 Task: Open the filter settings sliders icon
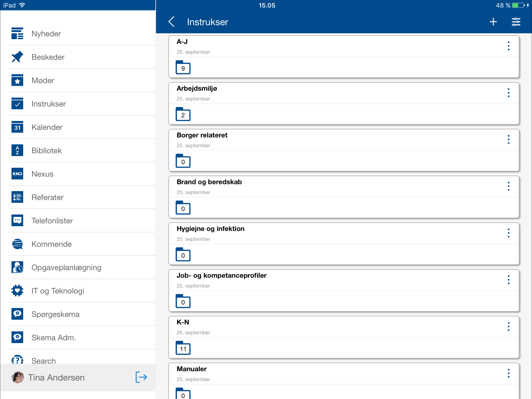[x=516, y=22]
